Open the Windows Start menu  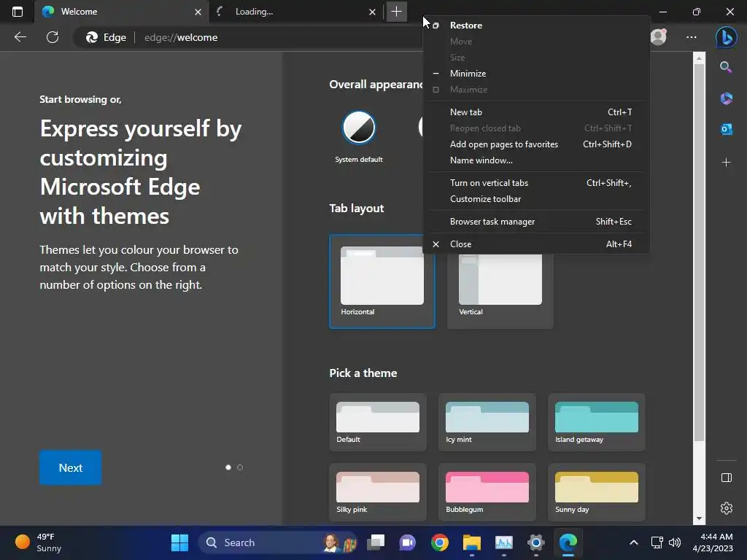coord(179,542)
